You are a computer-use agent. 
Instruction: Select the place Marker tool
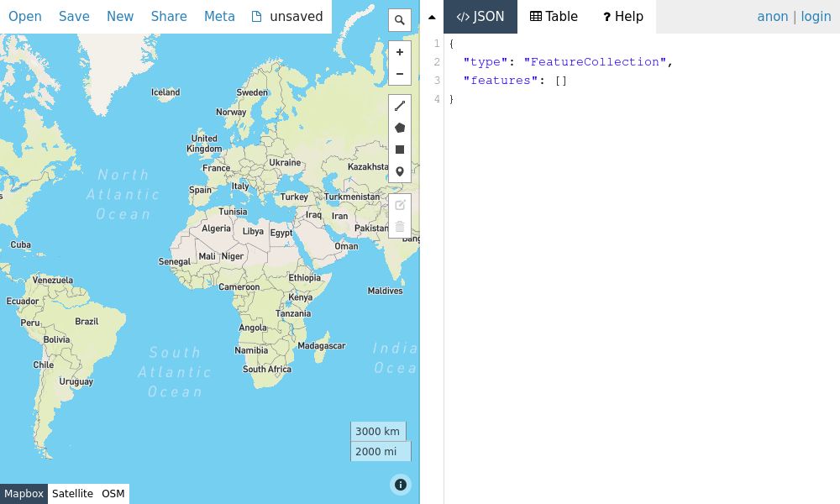coord(400,171)
